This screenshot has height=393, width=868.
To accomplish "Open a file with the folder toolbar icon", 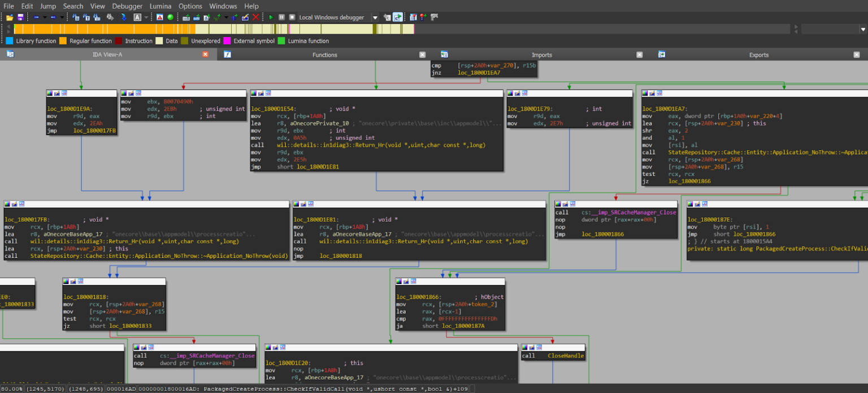I will coord(10,18).
